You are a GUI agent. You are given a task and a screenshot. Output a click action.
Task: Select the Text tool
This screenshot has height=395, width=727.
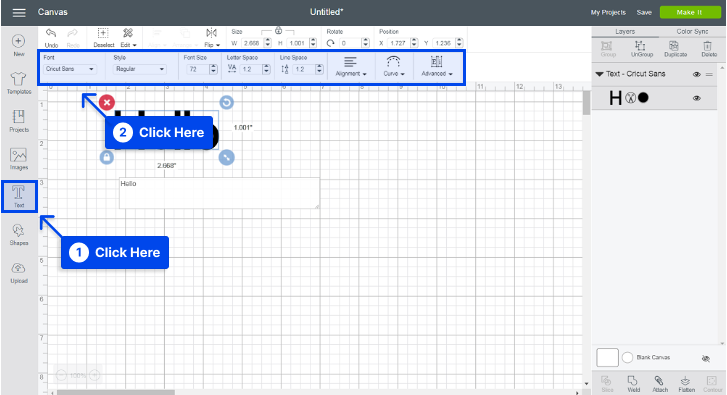[19, 197]
